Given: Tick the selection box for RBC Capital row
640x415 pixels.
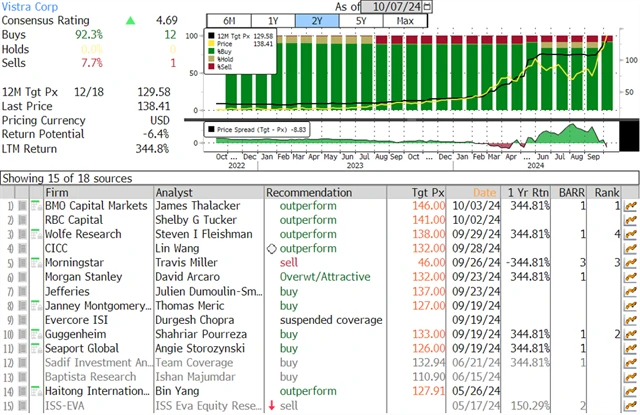Looking at the screenshot, I should (24, 220).
